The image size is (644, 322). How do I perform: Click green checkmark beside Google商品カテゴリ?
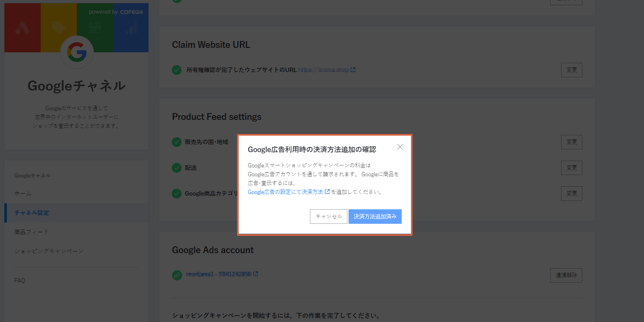click(177, 194)
